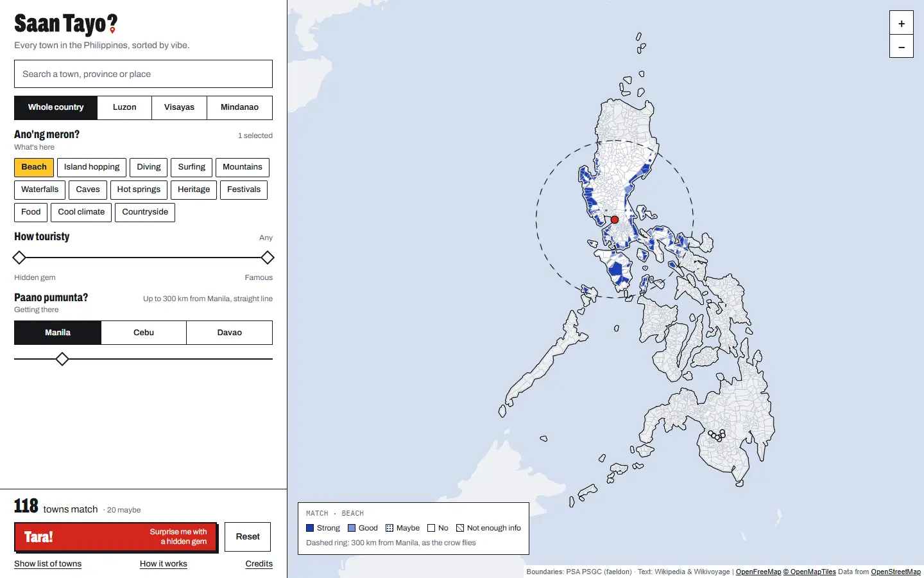Toggle the Food filter chip
The height and width of the screenshot is (578, 924).
[x=31, y=212]
